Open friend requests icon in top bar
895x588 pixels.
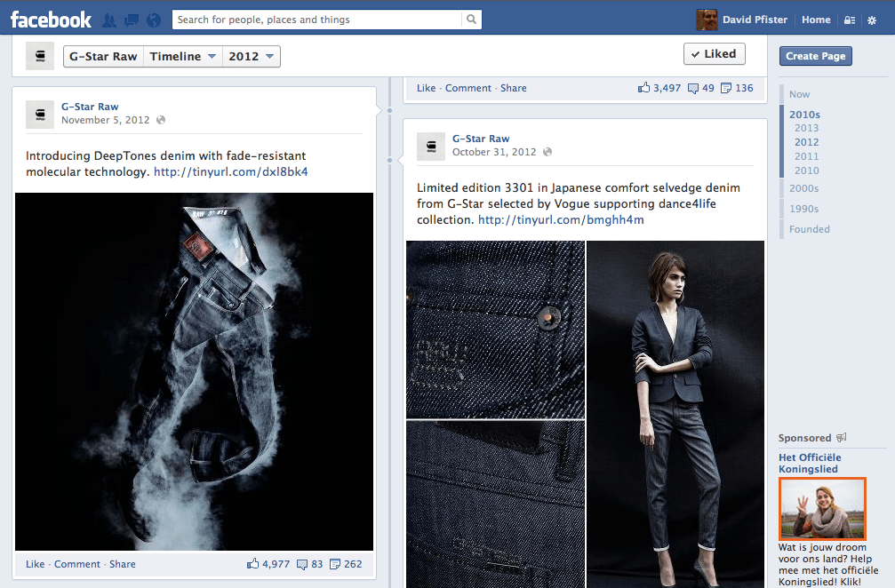tap(109, 20)
